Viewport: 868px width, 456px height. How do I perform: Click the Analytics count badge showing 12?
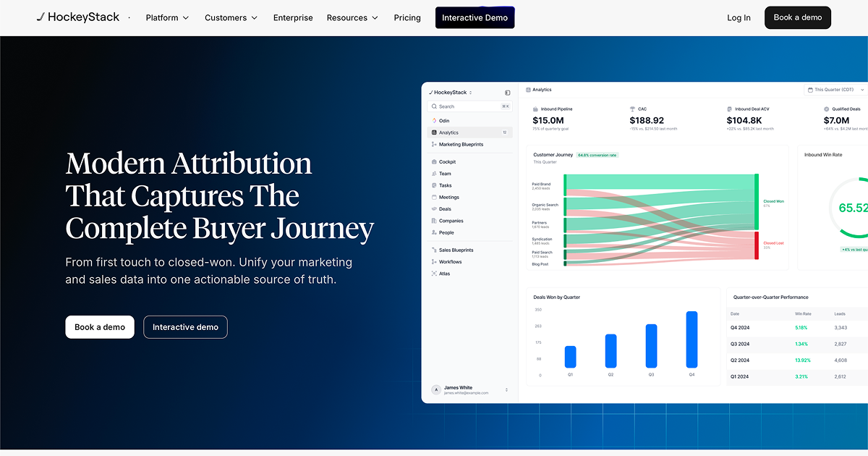(x=505, y=132)
